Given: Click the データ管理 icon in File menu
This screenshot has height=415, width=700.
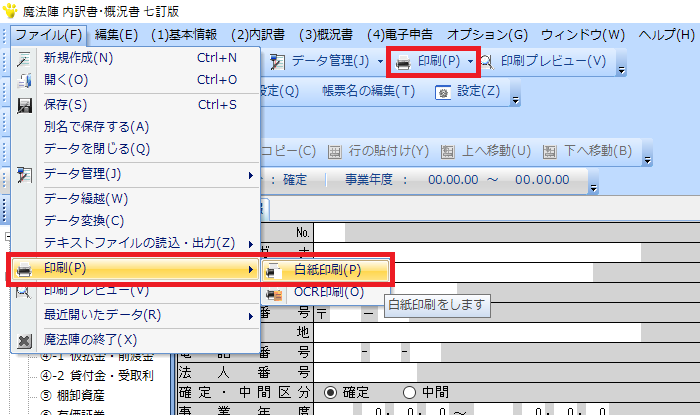Looking at the screenshot, I should click(x=24, y=174).
